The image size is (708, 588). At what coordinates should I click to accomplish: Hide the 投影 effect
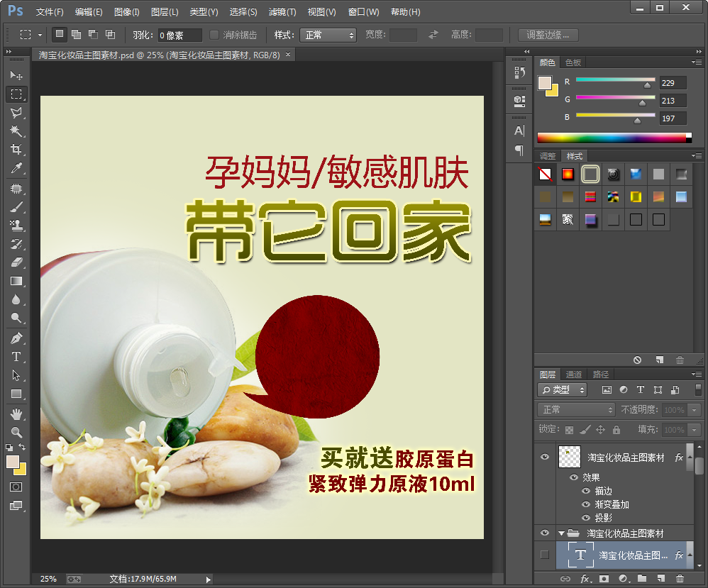586,518
